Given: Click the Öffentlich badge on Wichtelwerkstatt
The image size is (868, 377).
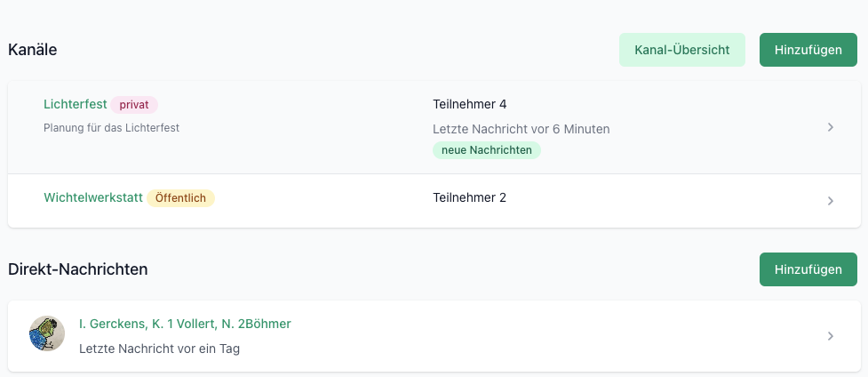Looking at the screenshot, I should 180,198.
